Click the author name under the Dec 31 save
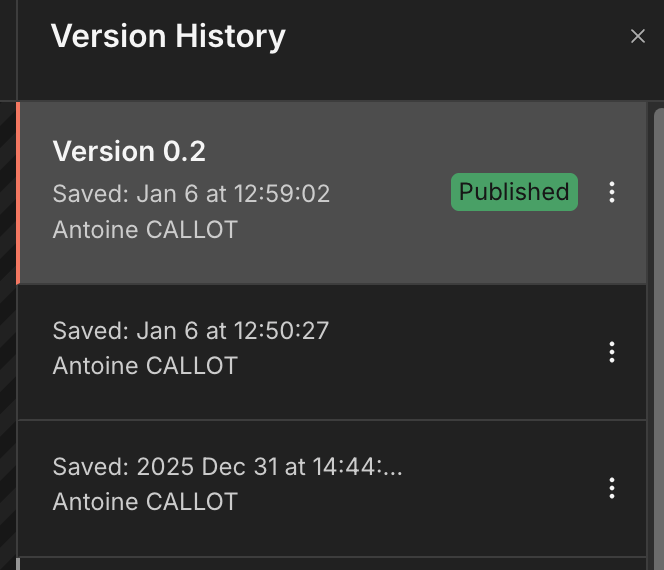The image size is (664, 570). click(x=145, y=502)
